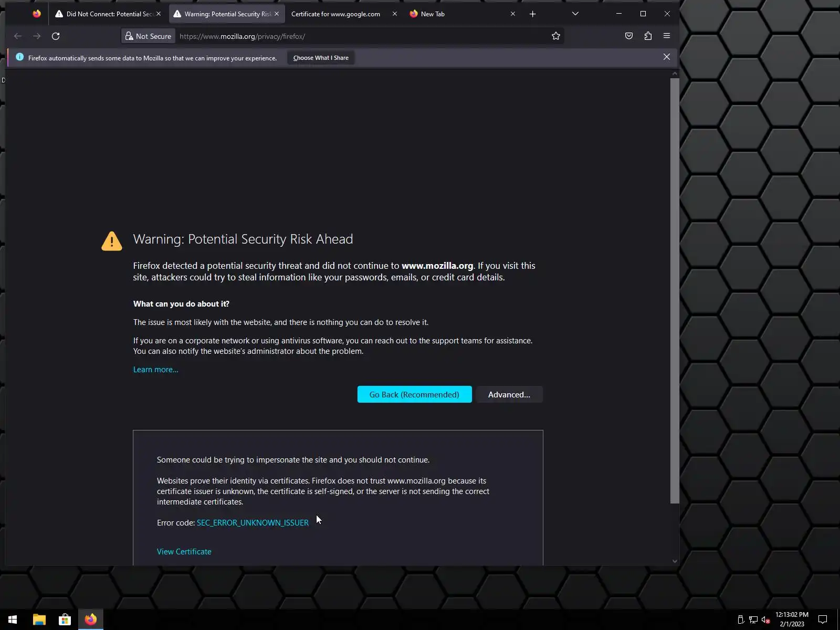Open the View Certificate link
This screenshot has height=630, width=840.
(184, 552)
